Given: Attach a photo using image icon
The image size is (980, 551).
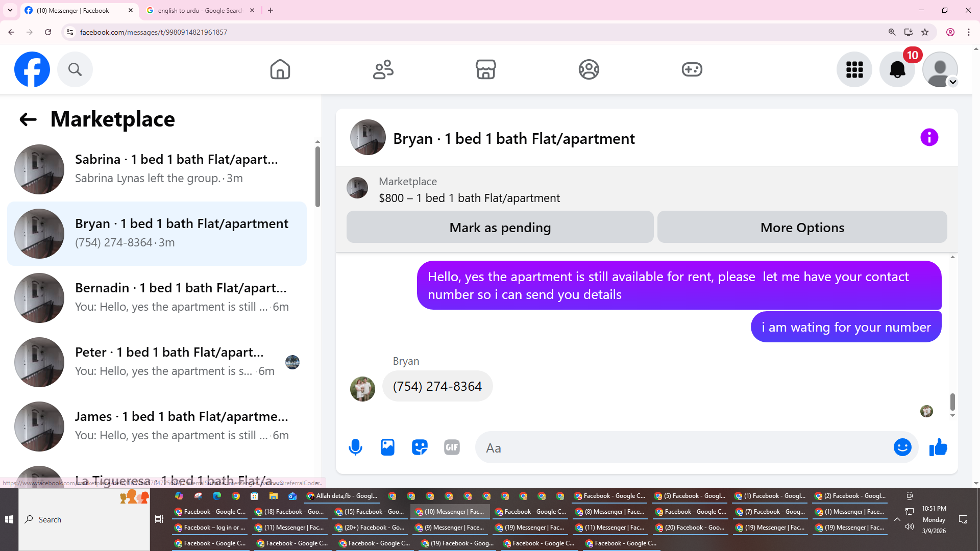Looking at the screenshot, I should (387, 447).
